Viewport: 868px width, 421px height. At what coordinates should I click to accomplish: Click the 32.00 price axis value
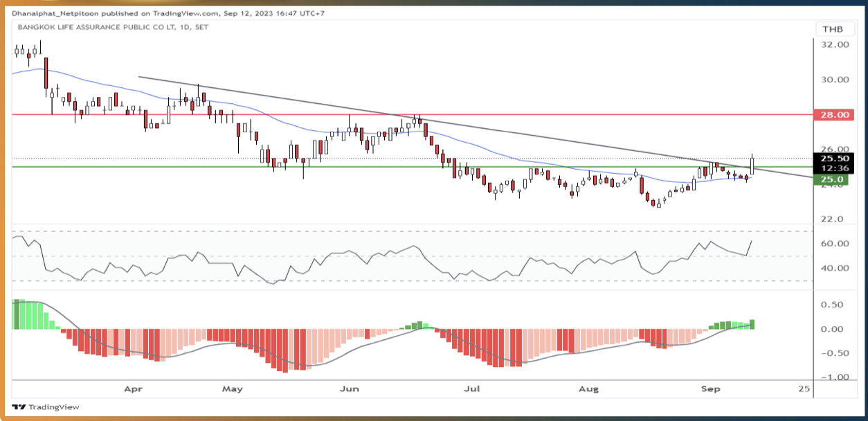pos(835,44)
